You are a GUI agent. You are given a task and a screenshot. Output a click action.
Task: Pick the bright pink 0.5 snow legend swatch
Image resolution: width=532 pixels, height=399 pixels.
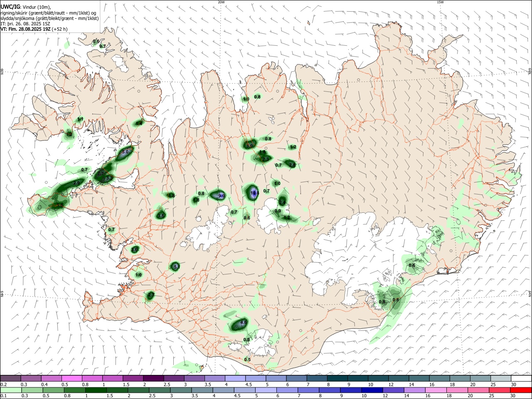pyautogui.click(x=71, y=378)
